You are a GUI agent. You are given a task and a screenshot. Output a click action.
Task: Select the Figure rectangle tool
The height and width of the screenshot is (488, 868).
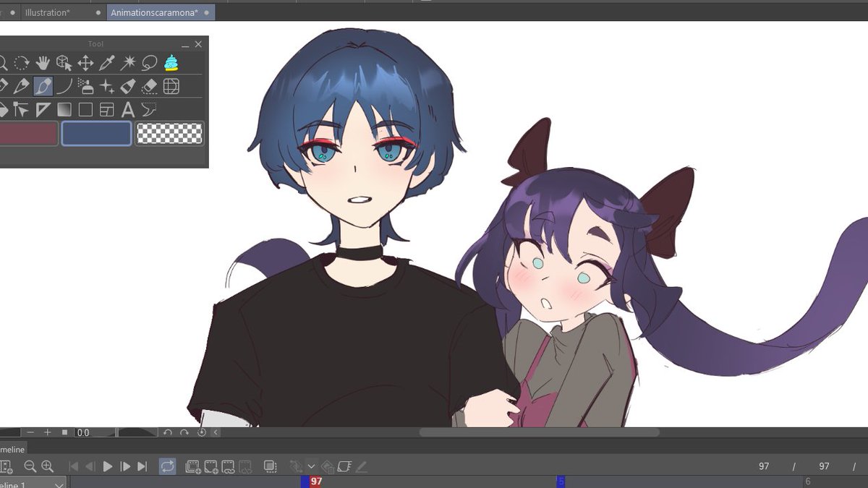click(85, 110)
